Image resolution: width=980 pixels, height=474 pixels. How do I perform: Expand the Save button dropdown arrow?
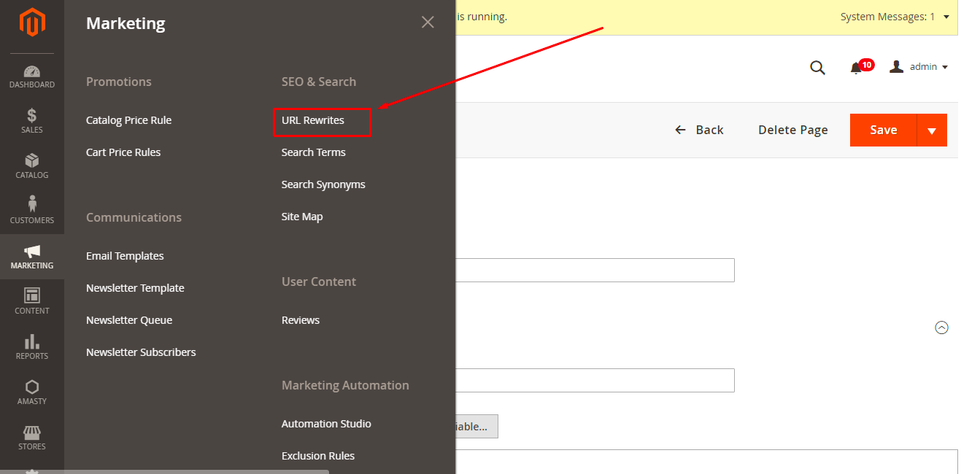click(932, 130)
